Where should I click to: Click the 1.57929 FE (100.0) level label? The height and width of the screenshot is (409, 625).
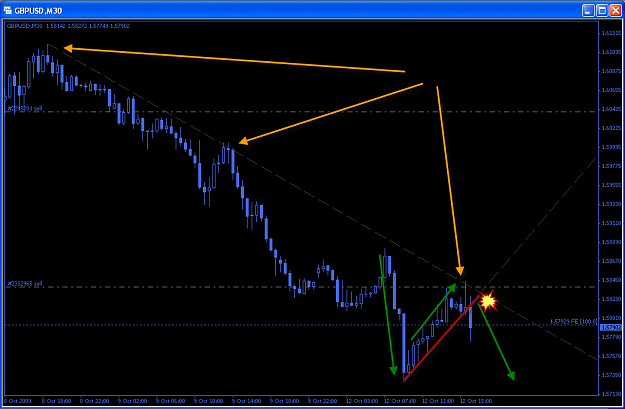pyautogui.click(x=574, y=321)
